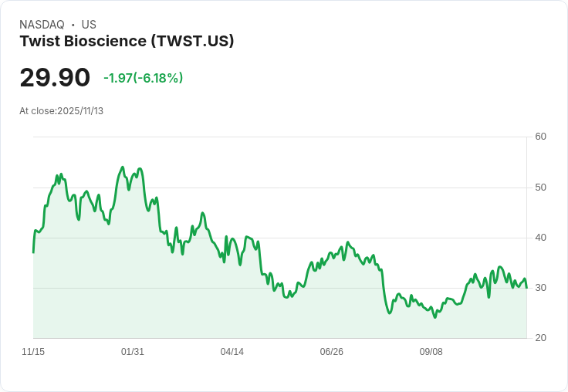Click the Twist Bioscience (TWST.US) title
The height and width of the screenshot is (392, 568).
click(x=127, y=41)
